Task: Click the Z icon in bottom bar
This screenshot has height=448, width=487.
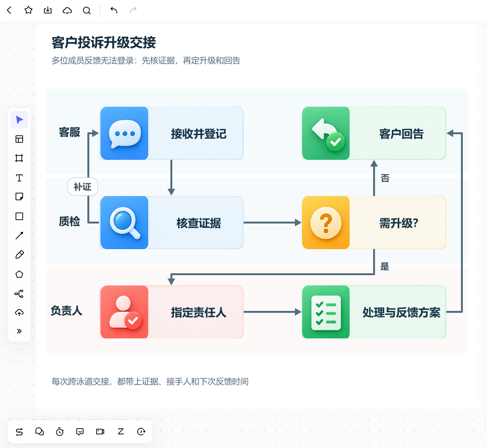Action: click(121, 431)
